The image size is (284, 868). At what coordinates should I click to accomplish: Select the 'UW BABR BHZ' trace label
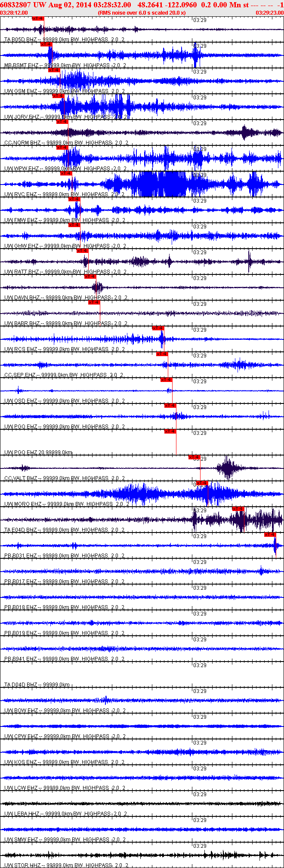click(x=22, y=323)
